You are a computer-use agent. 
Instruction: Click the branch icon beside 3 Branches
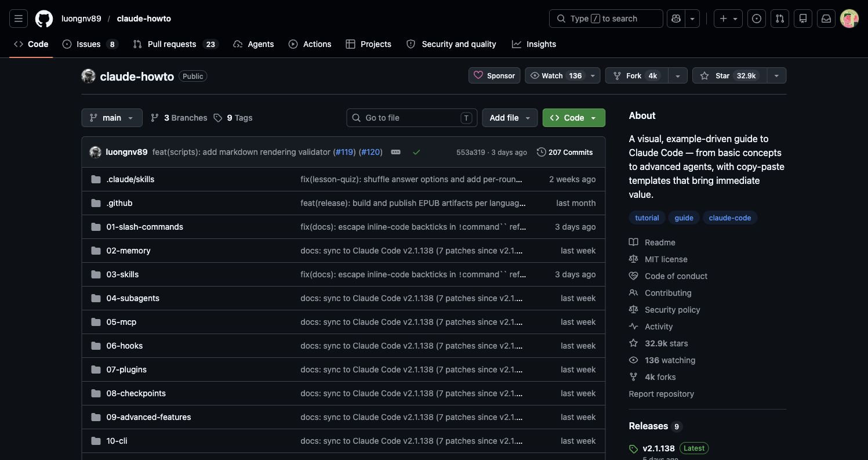pyautogui.click(x=155, y=118)
